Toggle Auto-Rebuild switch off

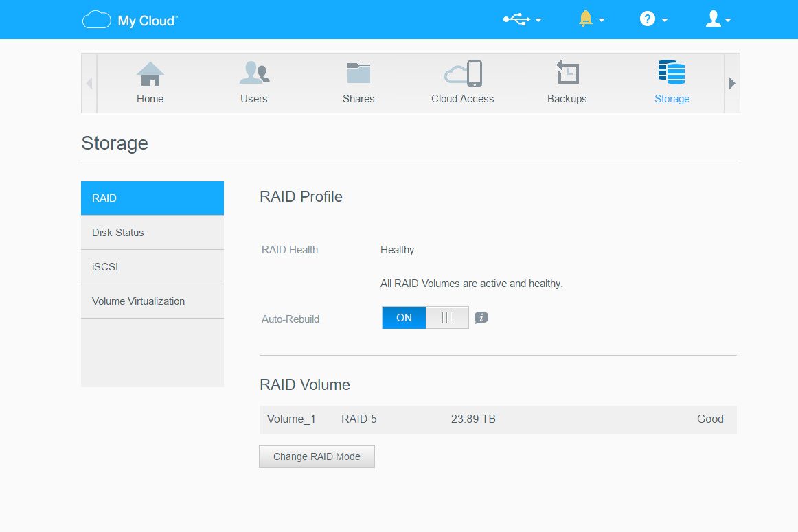click(425, 318)
